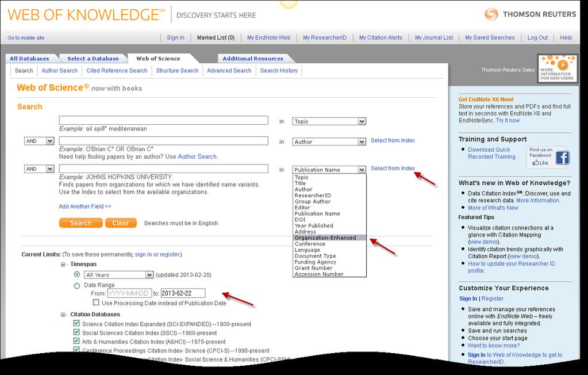The height and width of the screenshot is (375, 588).
Task: Open the Topic field dropdown in first row
Action: (329, 121)
